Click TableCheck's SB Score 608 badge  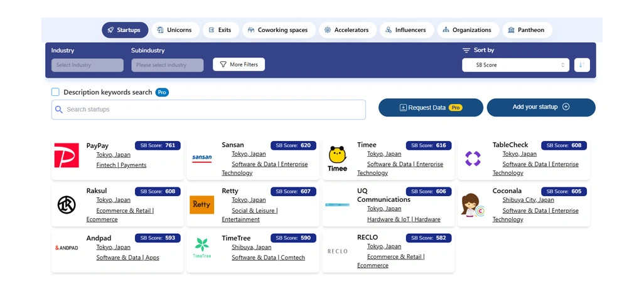pos(564,145)
